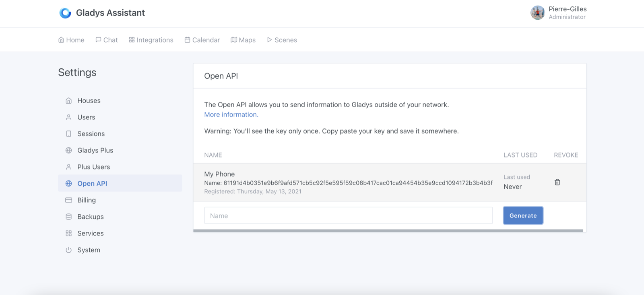Click the Gladys Assistant title text
This screenshot has height=295, width=644.
(x=110, y=13)
